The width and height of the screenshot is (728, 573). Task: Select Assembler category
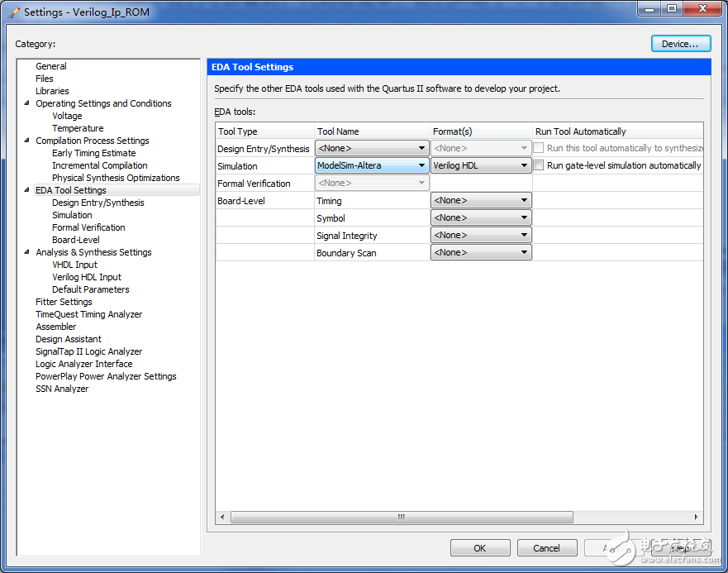(55, 327)
